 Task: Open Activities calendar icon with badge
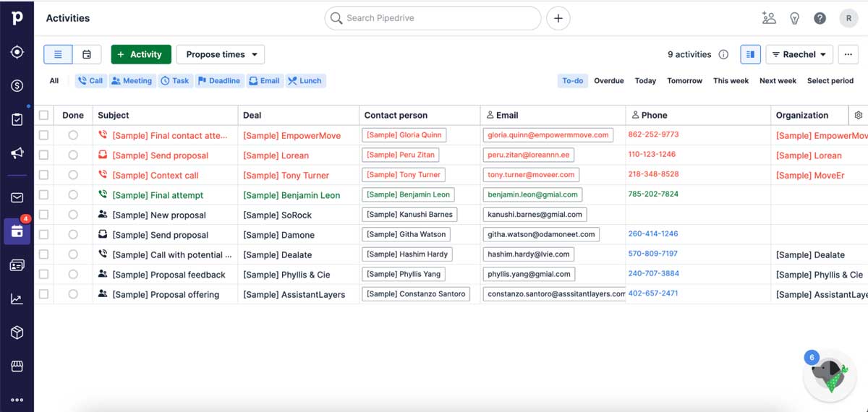tap(17, 231)
